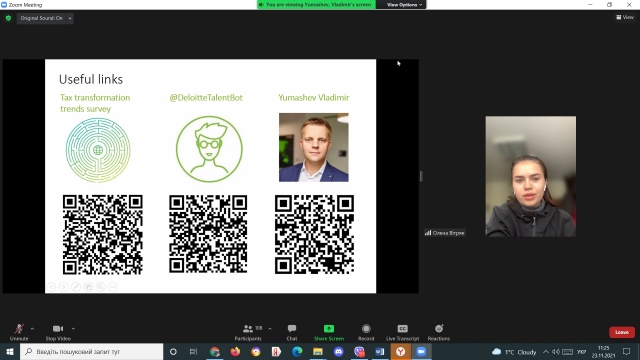Click the 'Yumashev Vladimir' heading text
The image size is (640, 360).
coord(314,98)
